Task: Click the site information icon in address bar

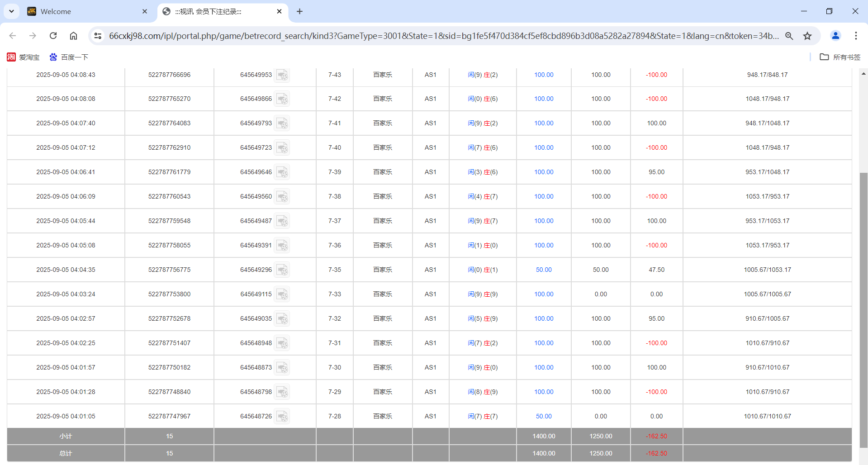Action: tap(98, 36)
